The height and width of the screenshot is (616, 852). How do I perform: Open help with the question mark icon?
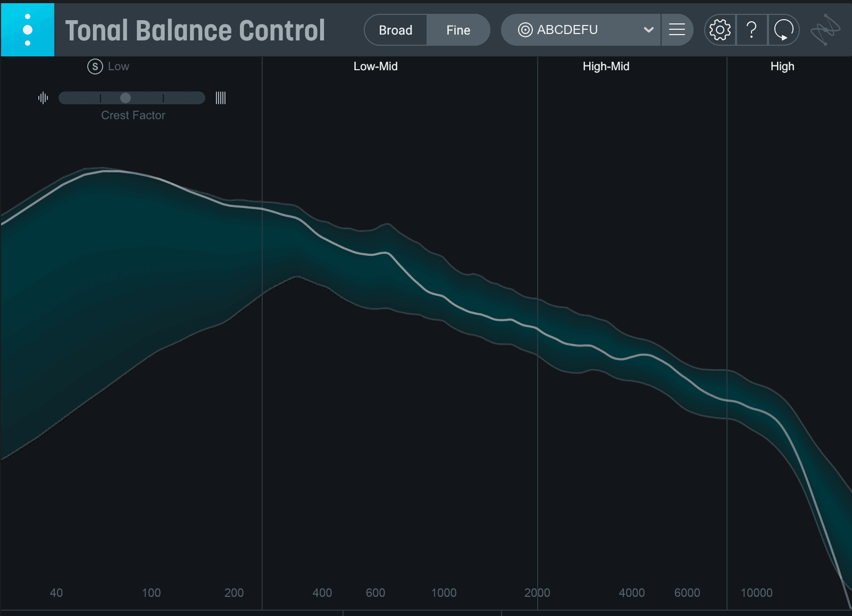[751, 30]
